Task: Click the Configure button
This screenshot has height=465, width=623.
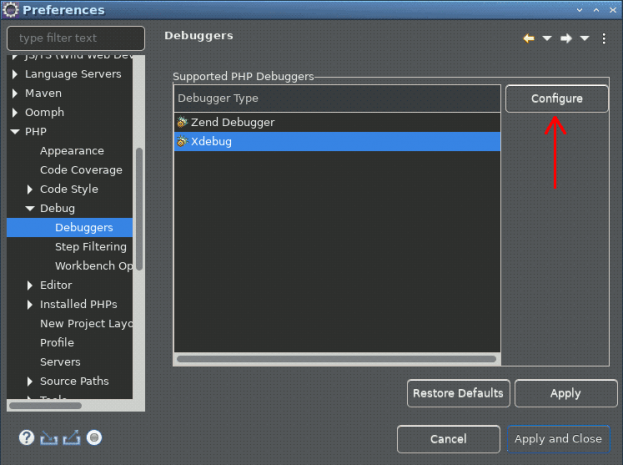Action: [557, 99]
